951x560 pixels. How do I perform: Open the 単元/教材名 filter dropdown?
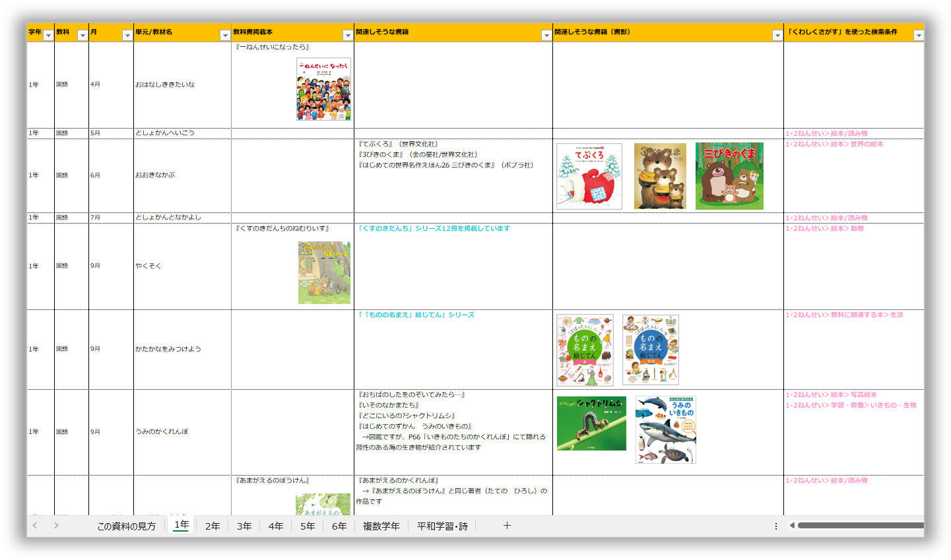225,36
